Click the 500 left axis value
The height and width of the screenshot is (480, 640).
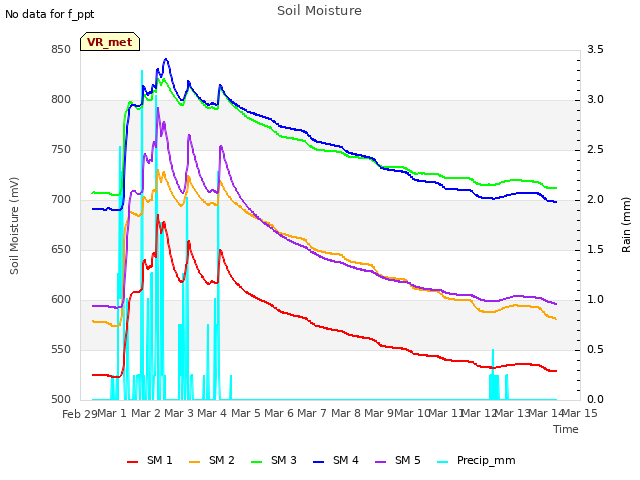[x=61, y=399]
